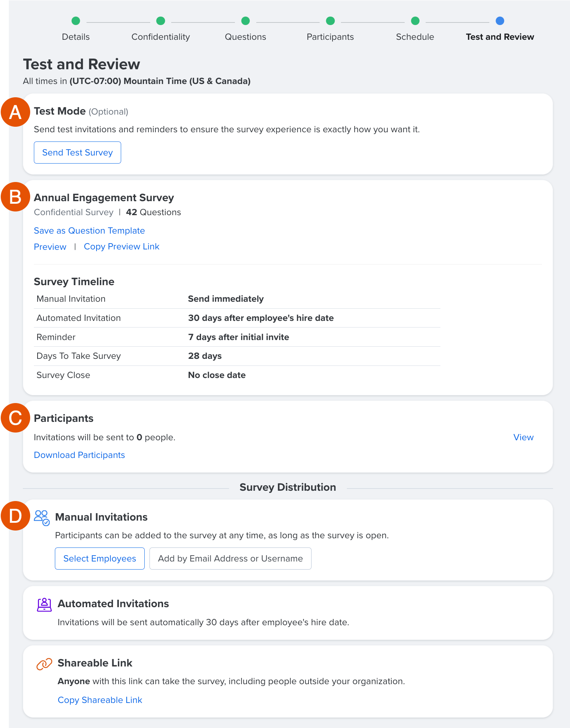Click the Automated Invitations laptop icon
The height and width of the screenshot is (728, 570).
(44, 605)
